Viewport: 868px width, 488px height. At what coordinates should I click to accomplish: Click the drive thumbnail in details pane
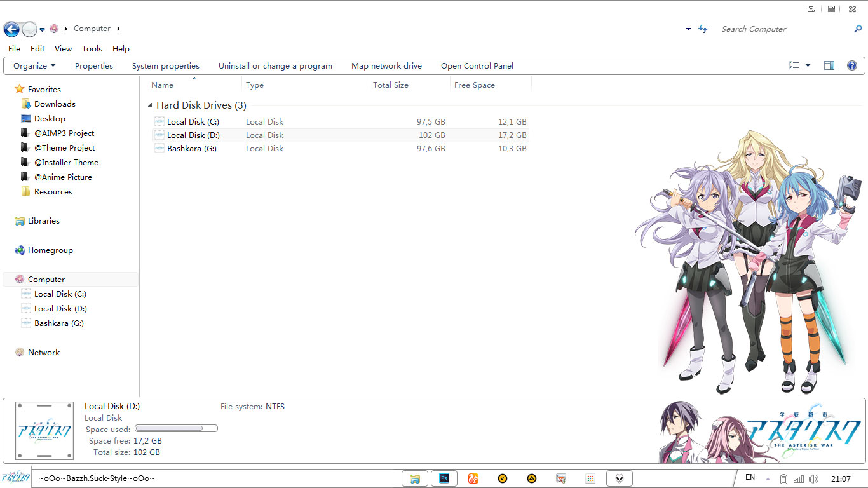[44, 431]
